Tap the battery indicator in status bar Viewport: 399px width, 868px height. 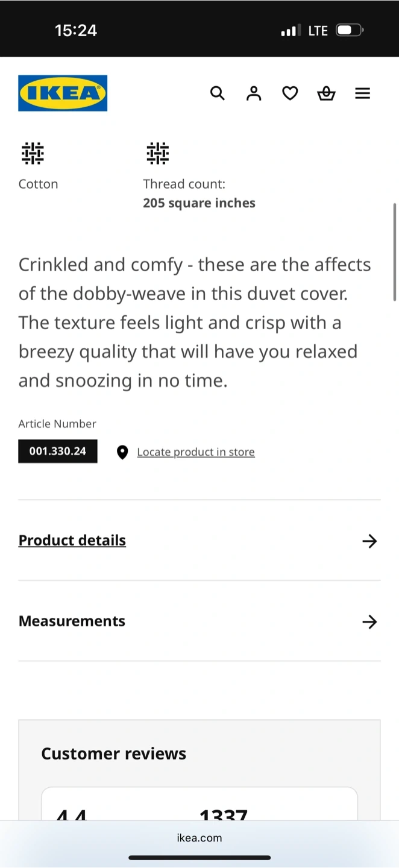coord(349,30)
